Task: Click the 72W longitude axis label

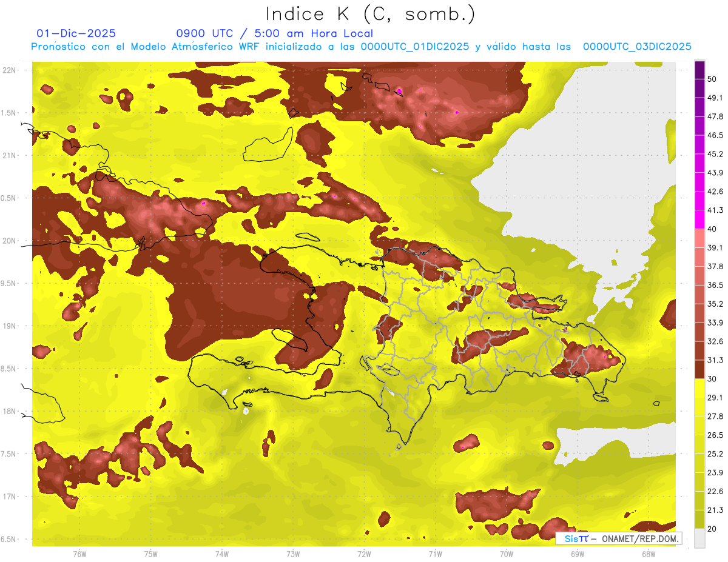Action: point(364,554)
